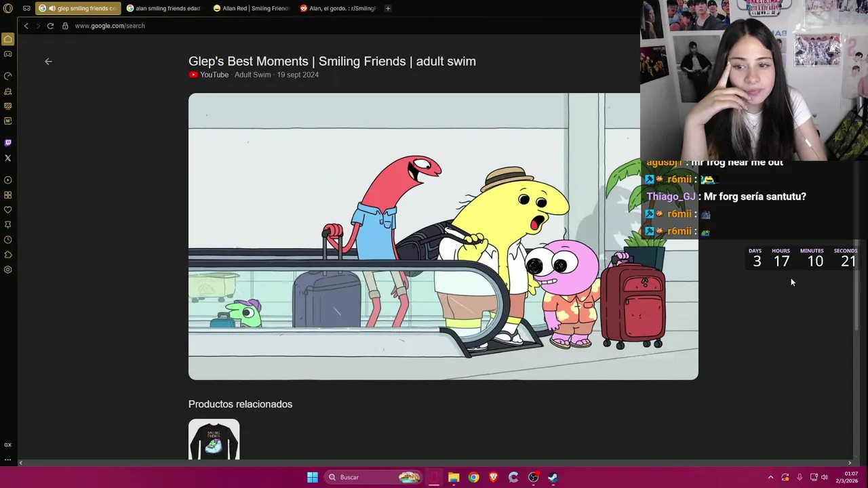Mute the audio icon on glep tab
Image resolution: width=868 pixels, height=488 pixels.
[52, 8]
